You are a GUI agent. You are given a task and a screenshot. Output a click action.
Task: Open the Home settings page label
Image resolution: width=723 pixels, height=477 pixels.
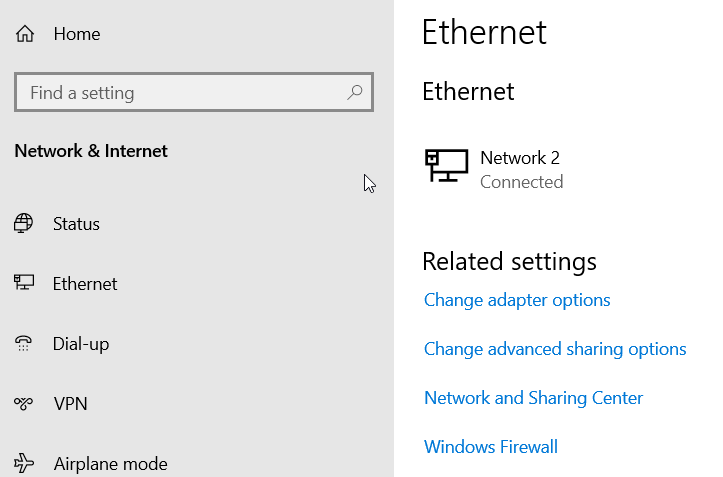point(77,34)
